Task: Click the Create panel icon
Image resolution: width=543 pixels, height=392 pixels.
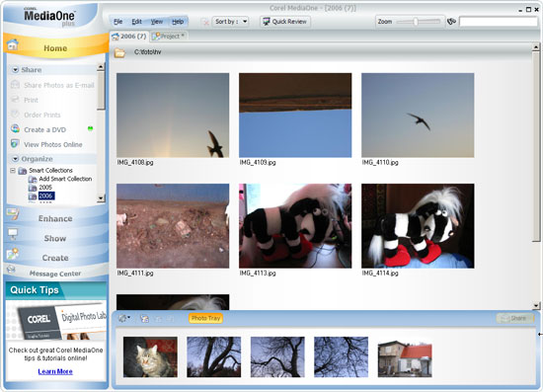Action: click(x=13, y=254)
